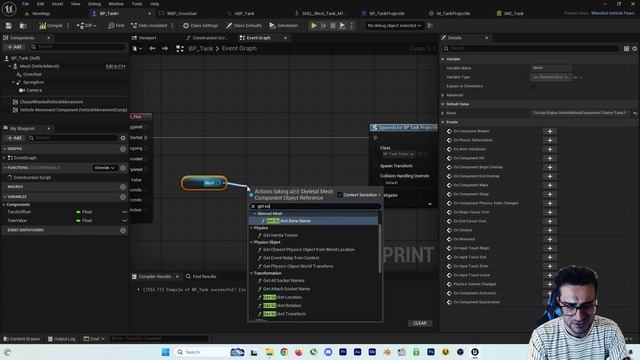Choose Get Socket Location action

point(282,298)
